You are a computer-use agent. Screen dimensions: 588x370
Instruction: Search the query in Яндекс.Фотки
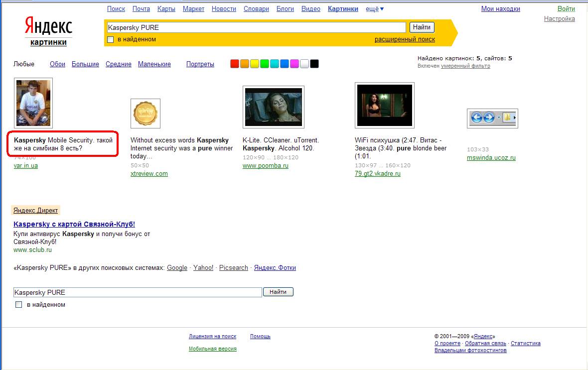click(x=275, y=267)
